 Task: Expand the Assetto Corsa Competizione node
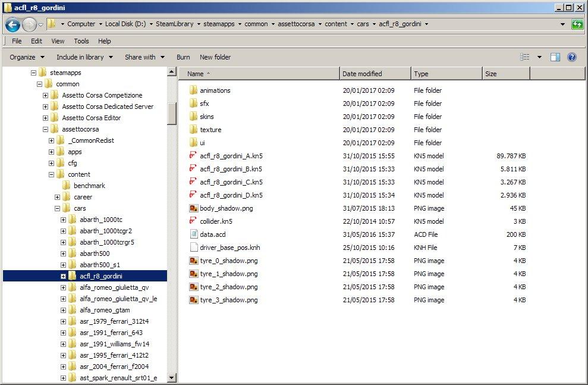tap(45, 95)
